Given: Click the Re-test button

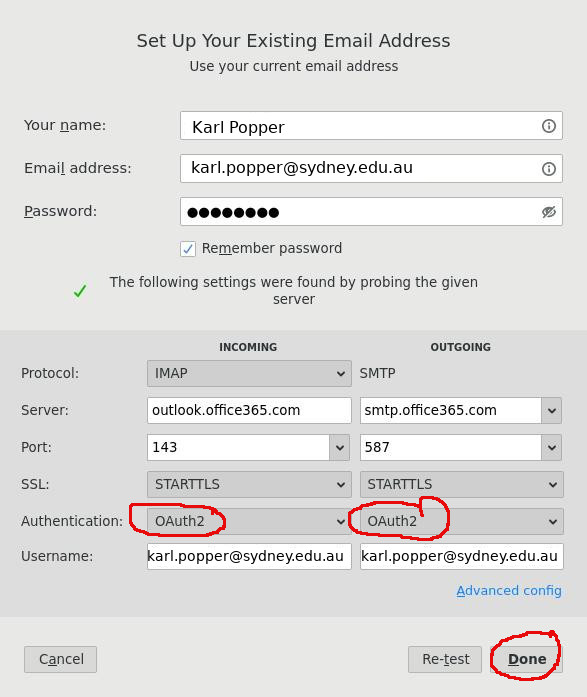Looking at the screenshot, I should point(445,659).
